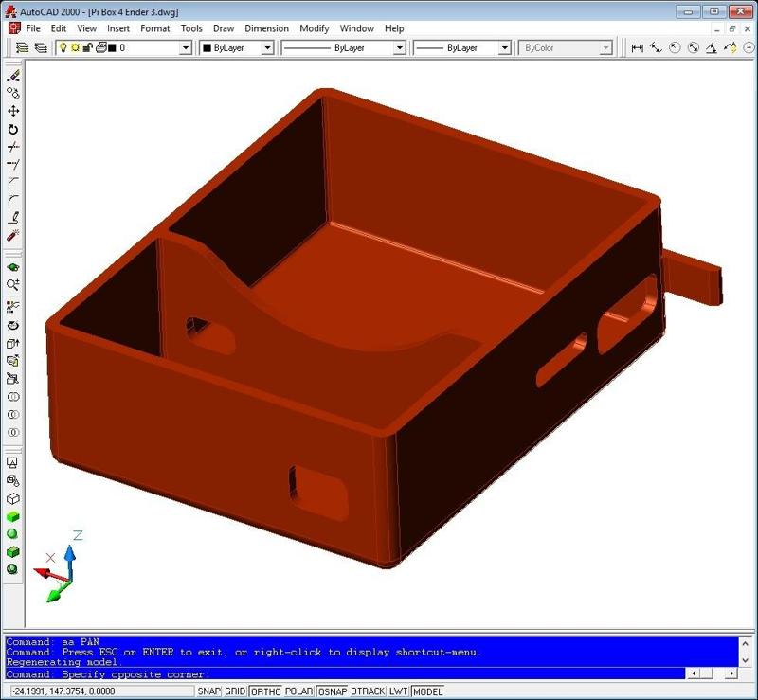Select the Copy Object tool
The height and width of the screenshot is (700, 758).
pyautogui.click(x=13, y=93)
